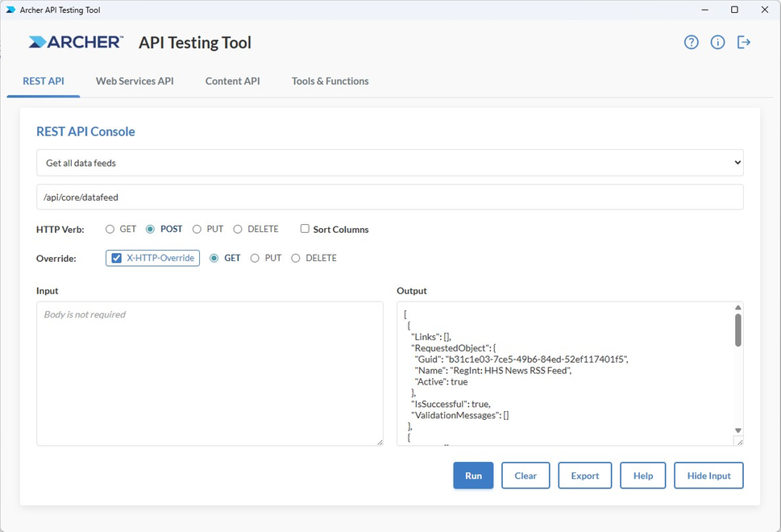The image size is (781, 532).
Task: Click the Guid value line in output
Action: (x=521, y=360)
